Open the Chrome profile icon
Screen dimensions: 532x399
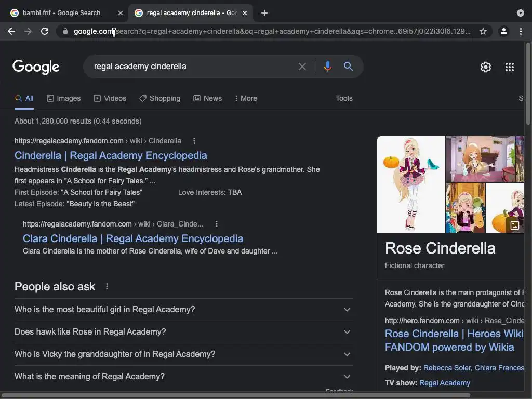(x=504, y=31)
